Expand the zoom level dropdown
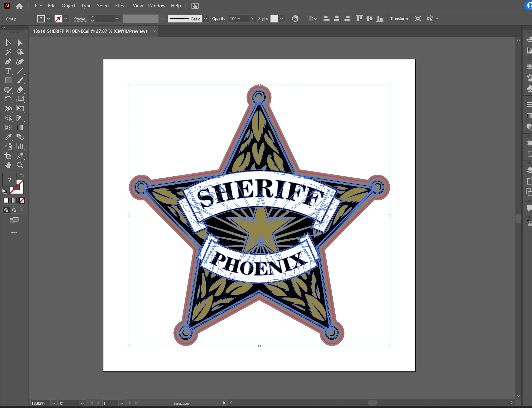The width and height of the screenshot is (532, 408). pos(54,403)
